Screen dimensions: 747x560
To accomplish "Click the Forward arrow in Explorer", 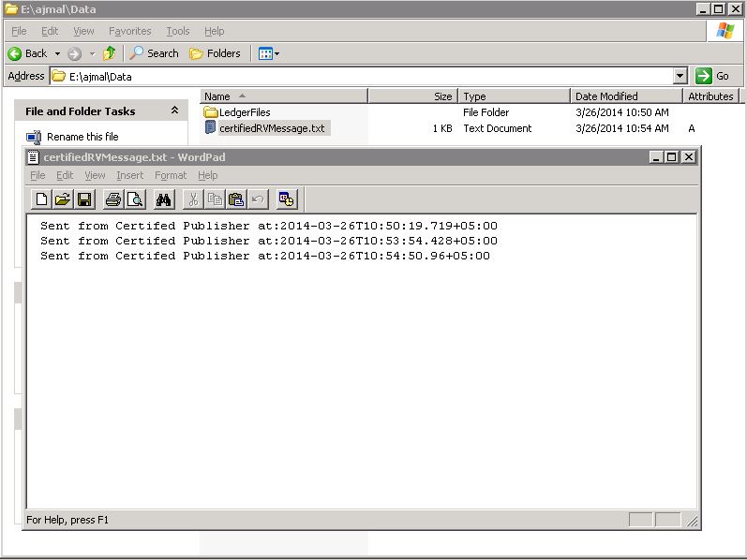I will click(x=74, y=53).
